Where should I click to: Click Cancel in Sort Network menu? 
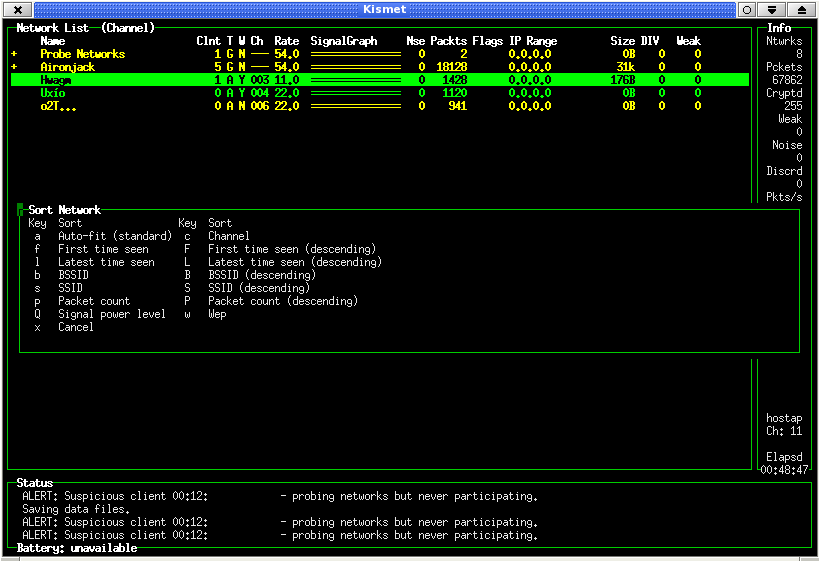click(75, 327)
